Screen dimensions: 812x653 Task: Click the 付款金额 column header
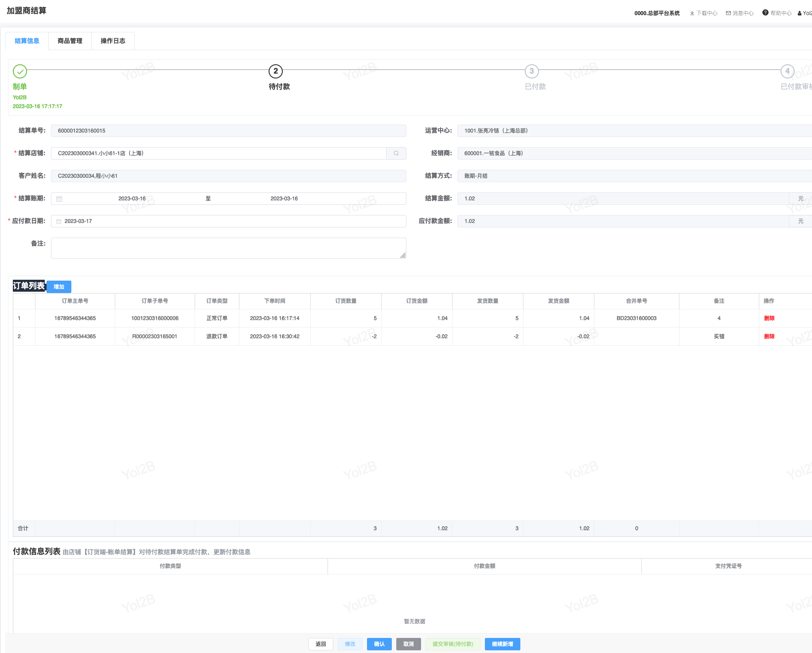pos(484,566)
